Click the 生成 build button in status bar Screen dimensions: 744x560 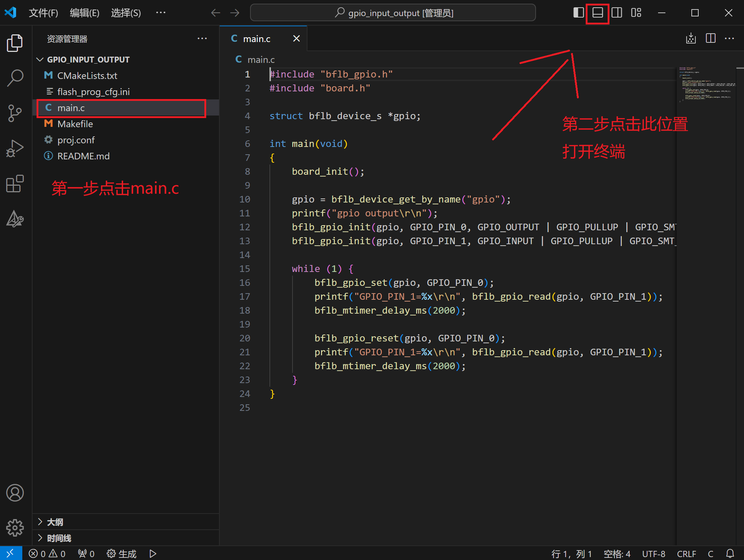click(122, 554)
